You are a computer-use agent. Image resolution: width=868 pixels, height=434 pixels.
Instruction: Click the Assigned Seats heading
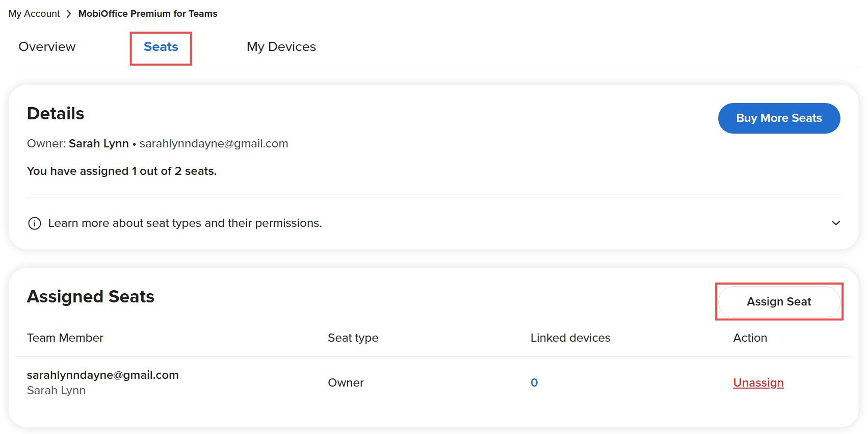(91, 297)
